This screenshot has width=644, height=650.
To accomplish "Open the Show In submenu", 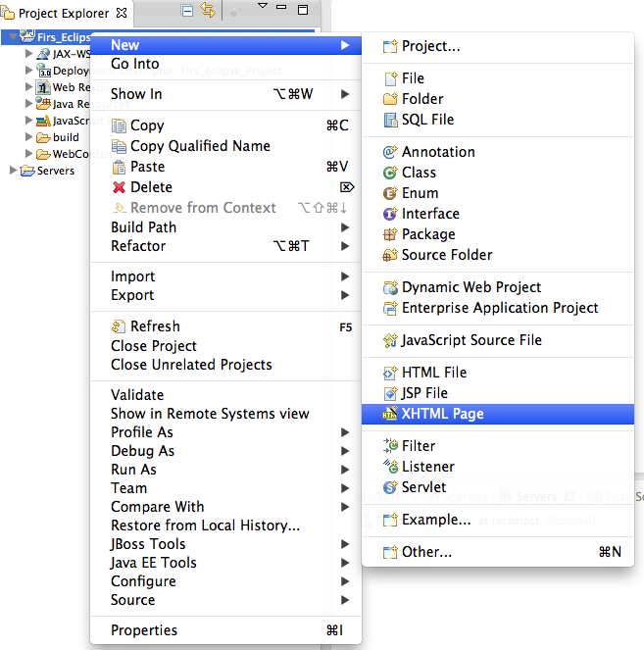I will coord(225,94).
